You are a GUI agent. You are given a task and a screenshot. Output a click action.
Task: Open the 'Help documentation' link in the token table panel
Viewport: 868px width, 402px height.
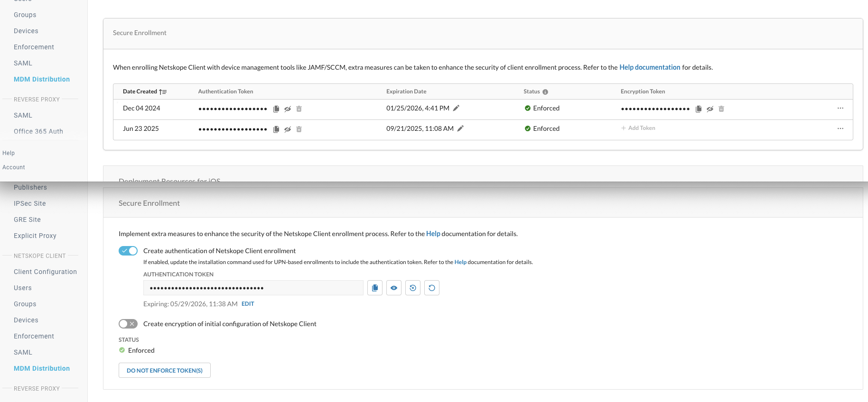(x=650, y=67)
